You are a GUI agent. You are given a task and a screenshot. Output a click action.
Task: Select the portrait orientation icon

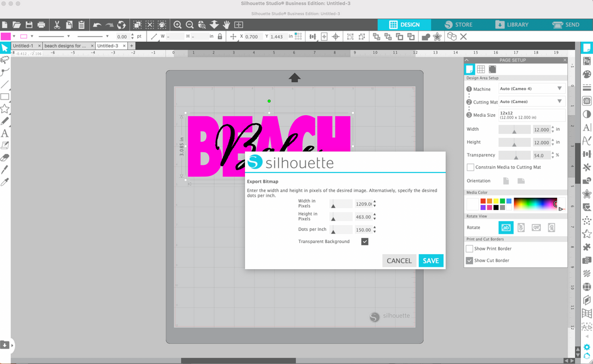tap(506, 181)
